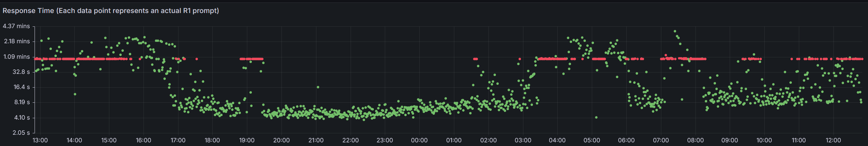Image resolution: width=868 pixels, height=146 pixels.
Task: Click the 23:00 time axis label
Action: [385, 140]
